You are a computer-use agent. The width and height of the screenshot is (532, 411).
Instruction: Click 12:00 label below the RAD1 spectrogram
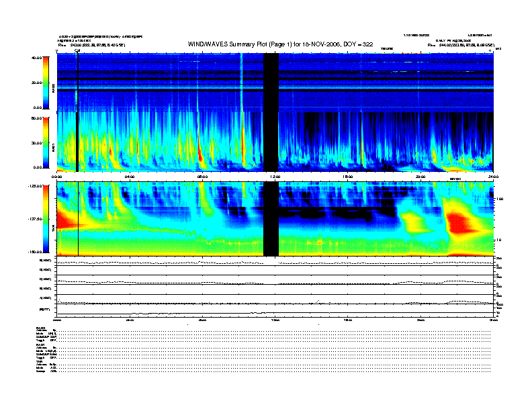(x=275, y=177)
